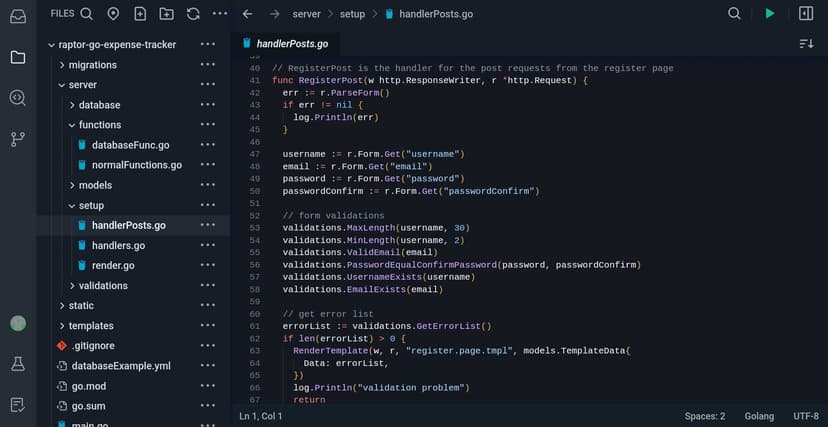Image resolution: width=828 pixels, height=427 pixels.
Task: Click line number 53 in the gutter
Action: [255, 228]
